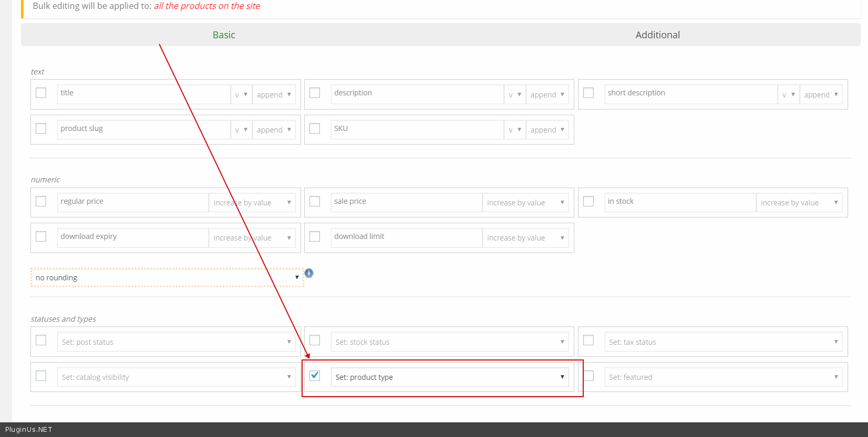868x437 pixels.
Task: Click the short description text field
Action: coord(690,93)
